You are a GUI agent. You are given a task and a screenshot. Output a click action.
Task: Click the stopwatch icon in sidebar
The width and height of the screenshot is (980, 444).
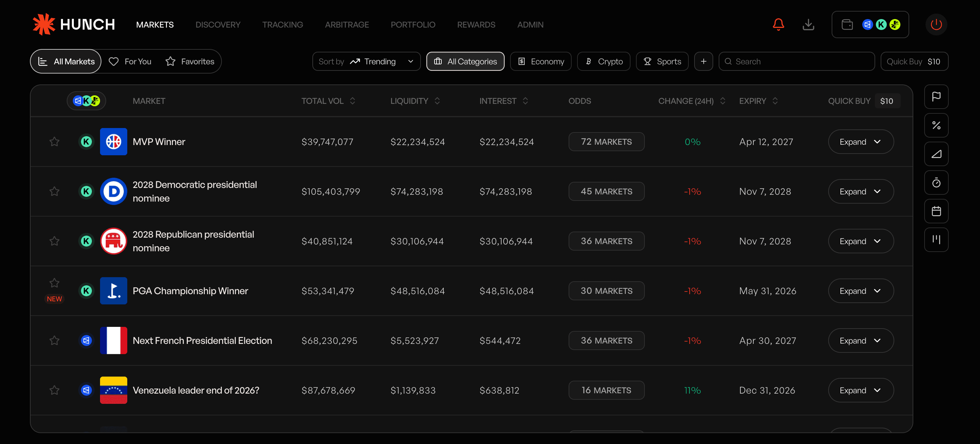(936, 183)
